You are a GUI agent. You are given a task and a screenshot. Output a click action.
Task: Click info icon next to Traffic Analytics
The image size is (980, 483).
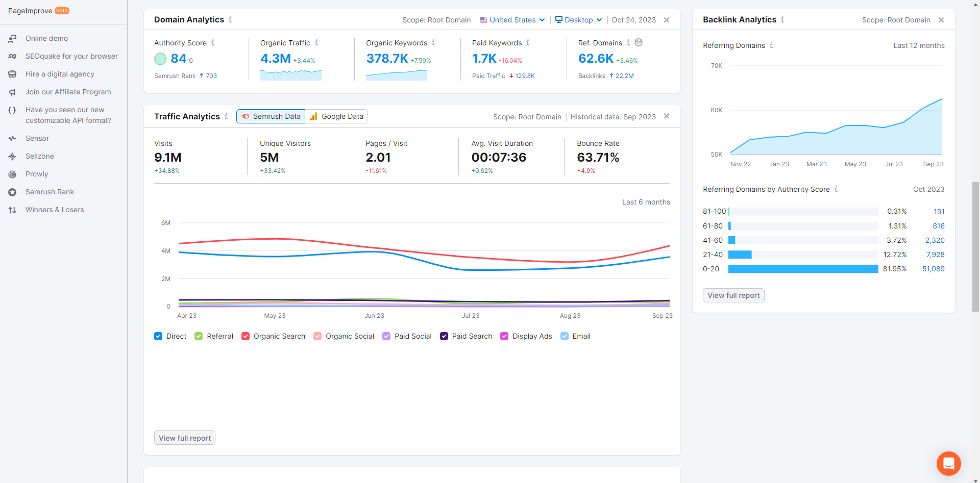[x=226, y=116]
